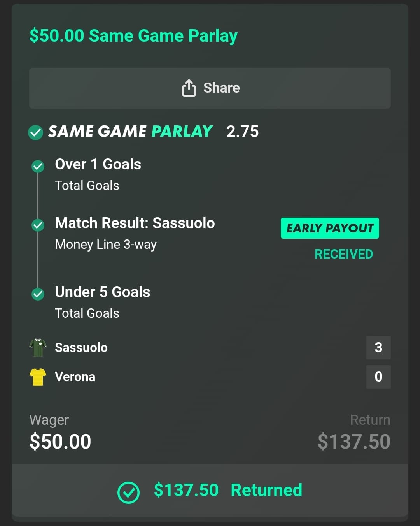Click the Match Result Sassuolo checkmark
The width and height of the screenshot is (420, 526).
pyautogui.click(x=38, y=225)
